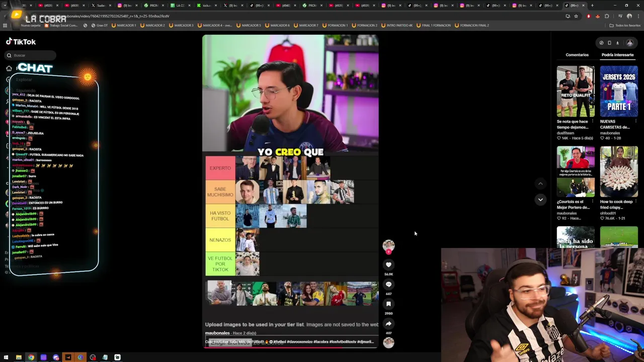
Task: Open JERSEYS 2026 PARTE 1 thumbnail
Action: [x=619, y=91]
